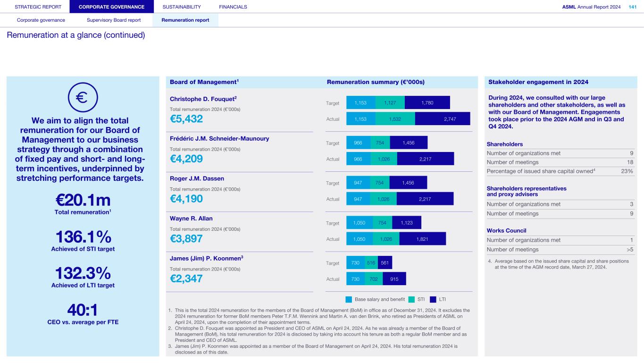The width and height of the screenshot is (644, 363).
Task: Click Roger J.M. Dassen's €4,190 total
Action: click(186, 199)
